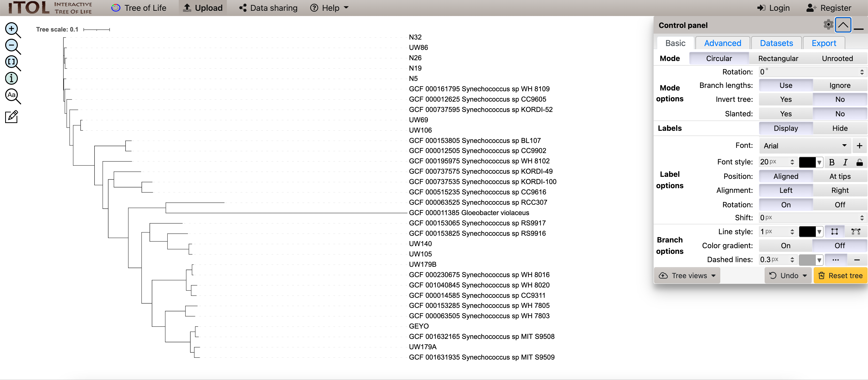Click the Aa text search icon
The width and height of the screenshot is (868, 380).
pos(12,95)
